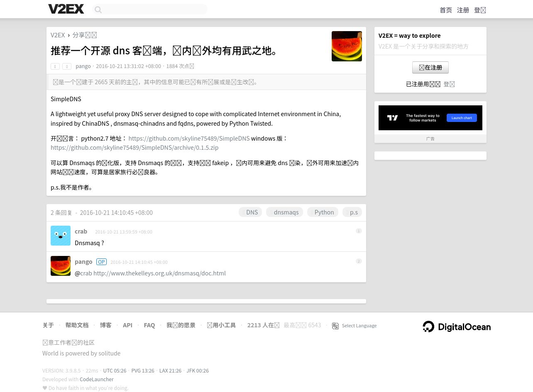Viewport: 533px width, 392px height.
Task: Click the search magnifier icon
Action: coord(98,10)
